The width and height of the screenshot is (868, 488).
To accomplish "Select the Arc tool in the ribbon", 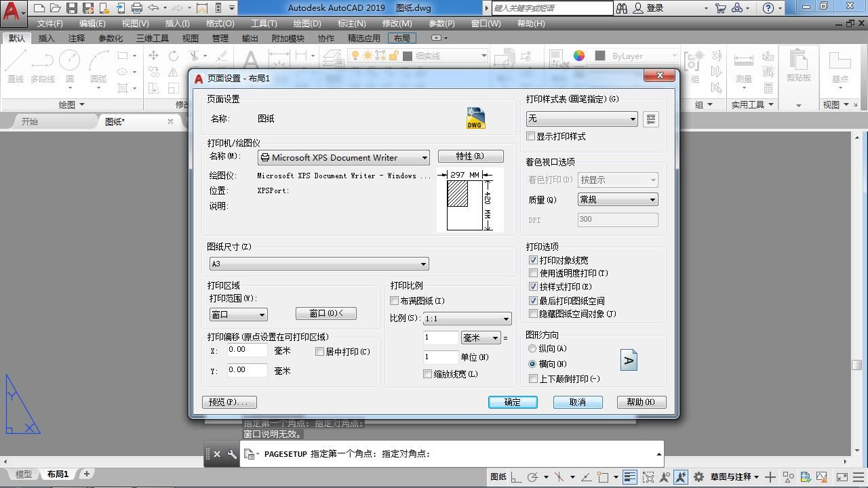I will pyautogui.click(x=98, y=66).
